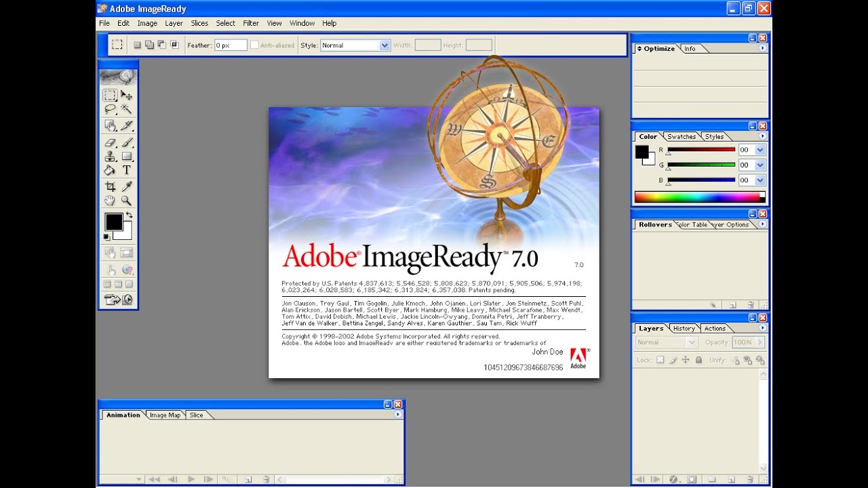Select the Clone Stamp tool
Screen dimensions: 868x488
[x=110, y=157]
